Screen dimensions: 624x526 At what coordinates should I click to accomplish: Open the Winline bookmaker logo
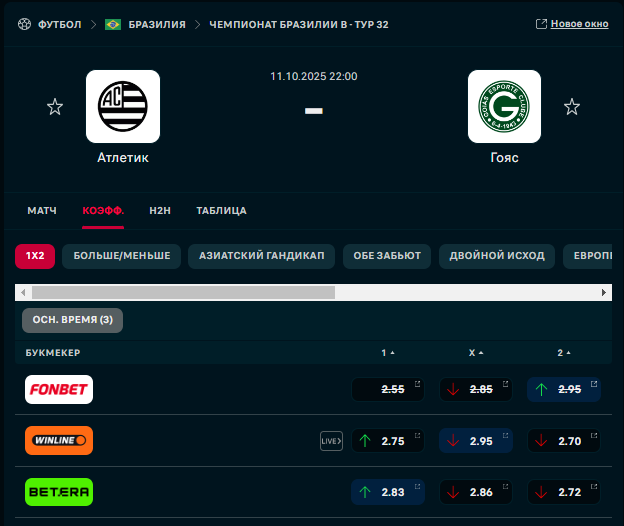59,440
